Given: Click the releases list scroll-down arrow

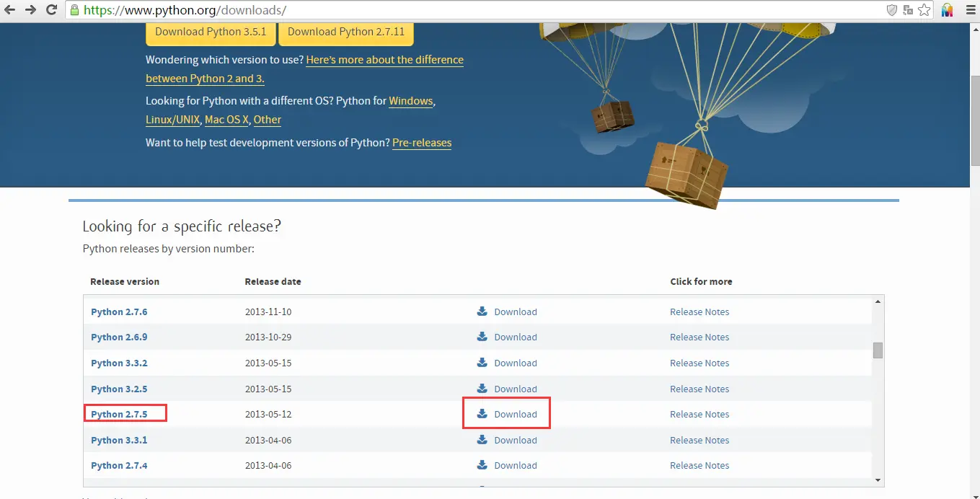Looking at the screenshot, I should (x=878, y=480).
